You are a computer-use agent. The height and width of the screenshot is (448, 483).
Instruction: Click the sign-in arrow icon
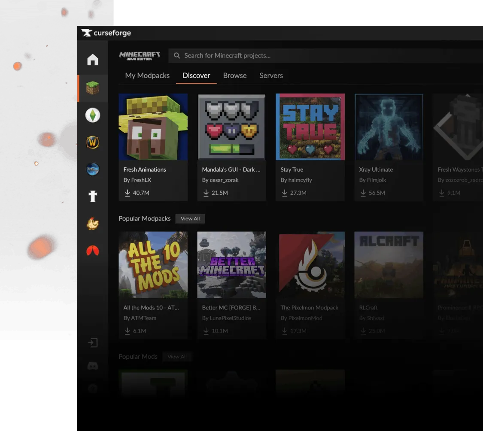click(x=93, y=342)
